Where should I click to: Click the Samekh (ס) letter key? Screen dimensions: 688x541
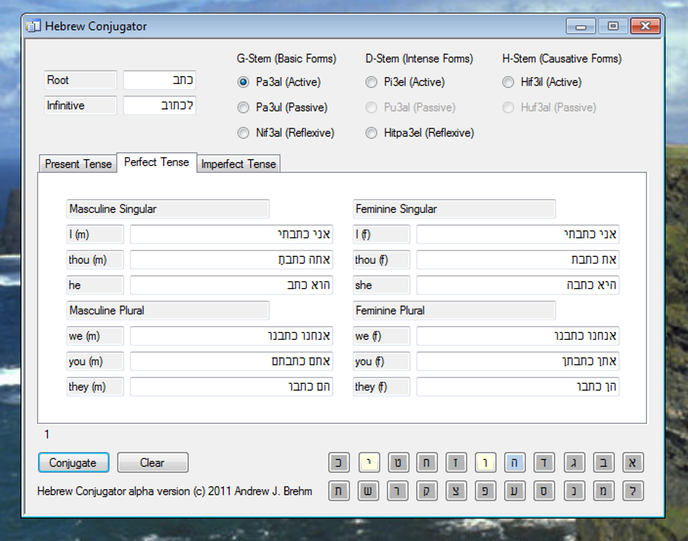pyautogui.click(x=545, y=491)
